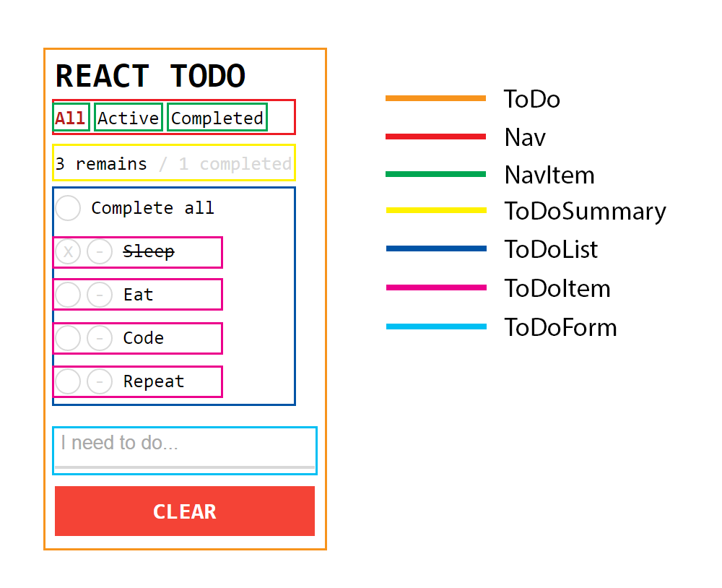This screenshot has height=588, width=722.
Task: Select the All filter tab
Action: tap(70, 118)
